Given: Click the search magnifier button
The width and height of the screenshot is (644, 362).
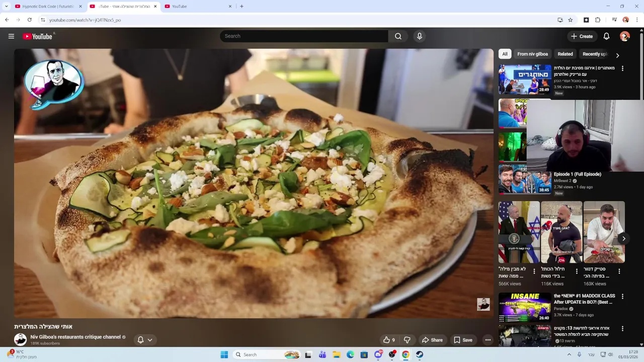Looking at the screenshot, I should 398,36.
